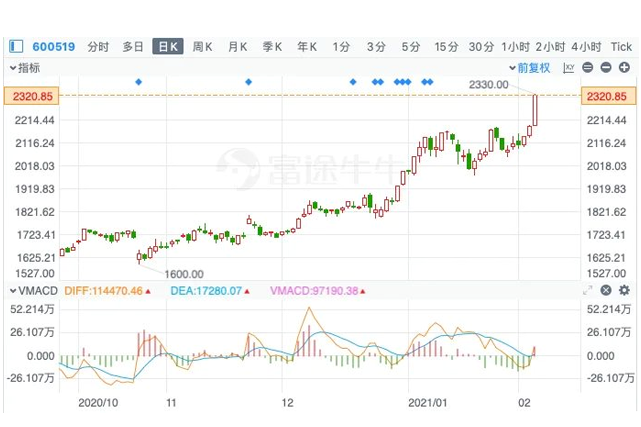Zoom in chart with plus icon
Viewport: 641px width, 427px height.
point(624,68)
